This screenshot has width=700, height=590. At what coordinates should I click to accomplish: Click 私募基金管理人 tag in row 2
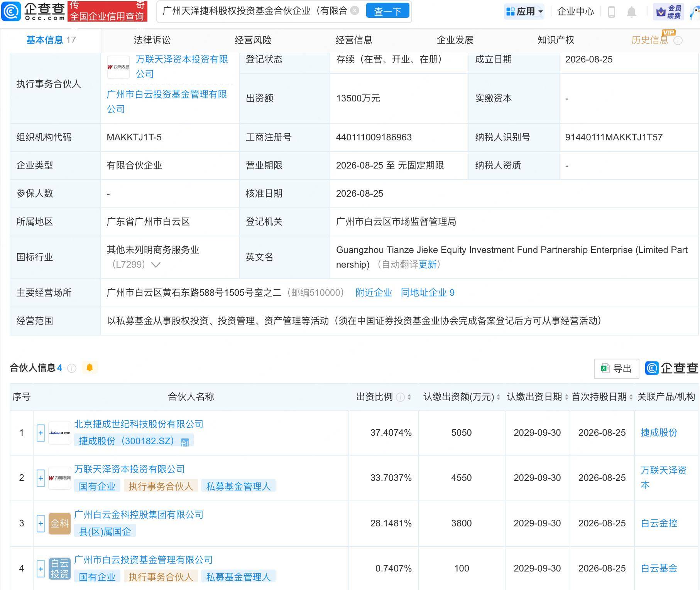tap(238, 487)
